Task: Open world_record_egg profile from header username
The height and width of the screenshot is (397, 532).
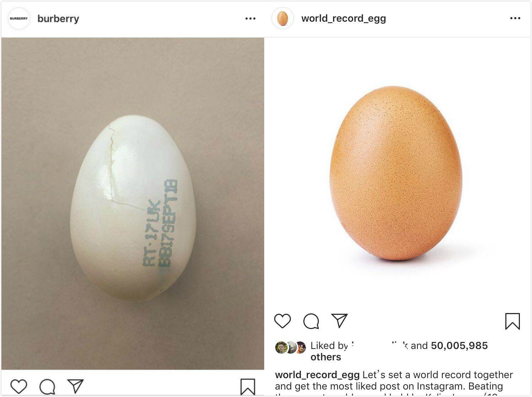Action: pos(344,18)
